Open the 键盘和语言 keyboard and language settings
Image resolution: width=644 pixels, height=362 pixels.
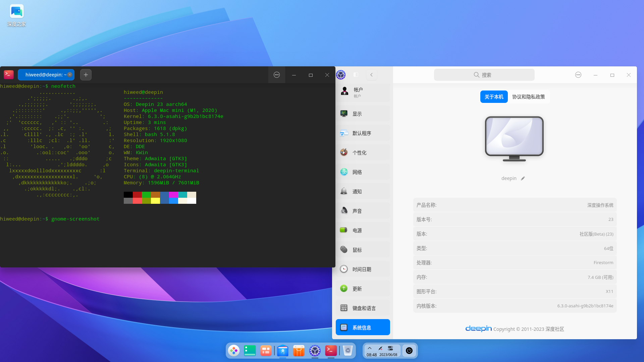[363, 308]
